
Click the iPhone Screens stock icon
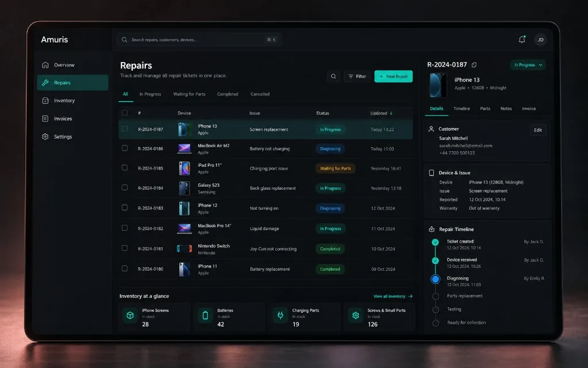[130, 316]
